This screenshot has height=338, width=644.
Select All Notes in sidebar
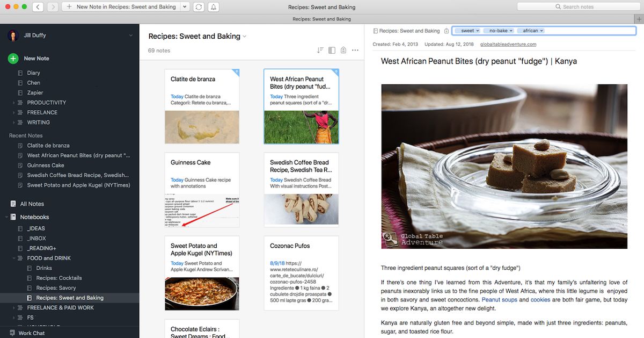pos(32,204)
